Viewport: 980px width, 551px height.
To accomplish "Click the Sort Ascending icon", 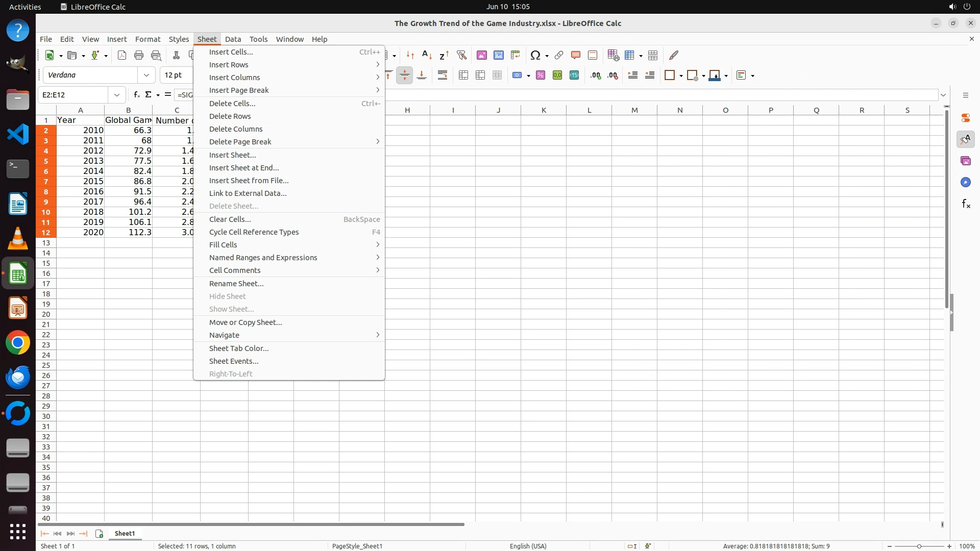I will pyautogui.click(x=427, y=55).
